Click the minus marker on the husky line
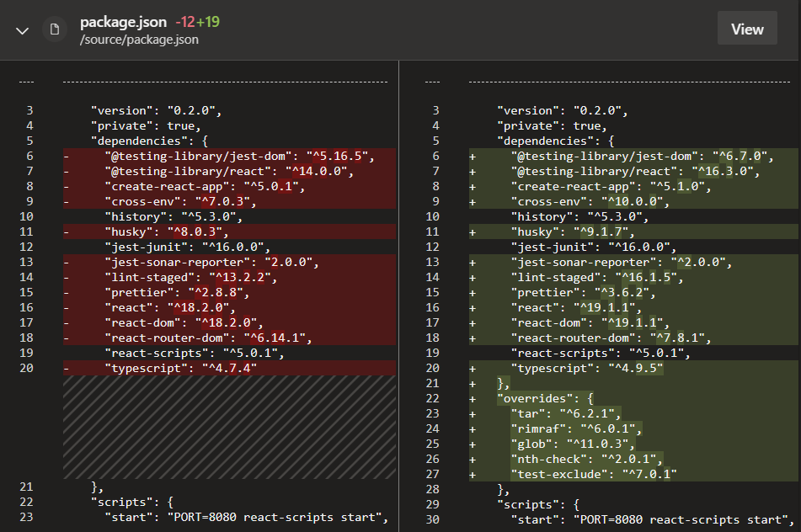Screen dimensions: 801x532 (x=65, y=231)
